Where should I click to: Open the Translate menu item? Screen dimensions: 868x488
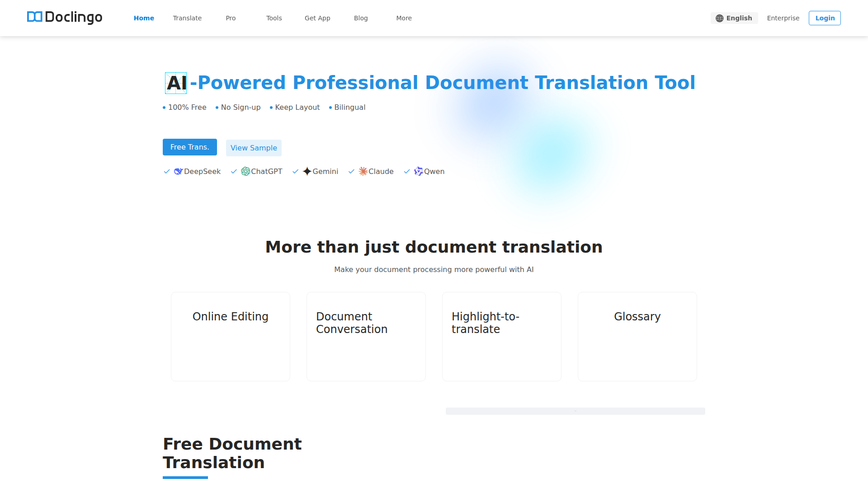[x=187, y=18]
